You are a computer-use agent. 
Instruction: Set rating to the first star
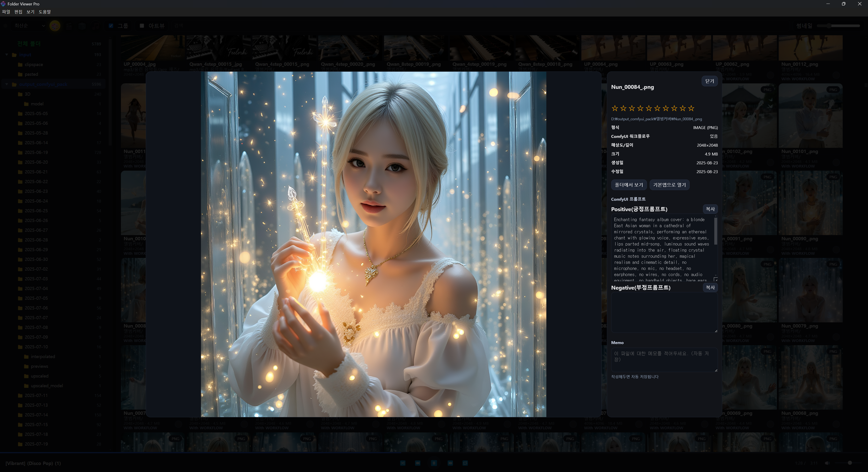[615, 108]
